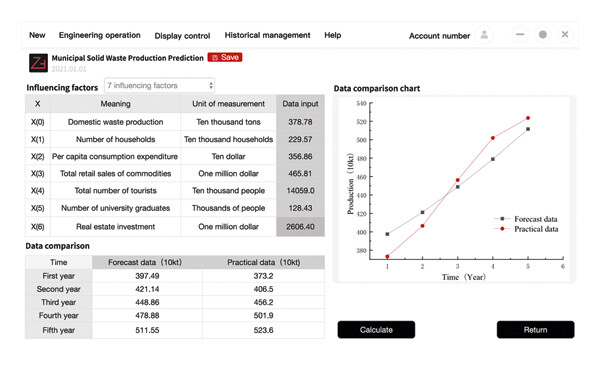Edit X(6) data input 2606.40

[x=300, y=227]
